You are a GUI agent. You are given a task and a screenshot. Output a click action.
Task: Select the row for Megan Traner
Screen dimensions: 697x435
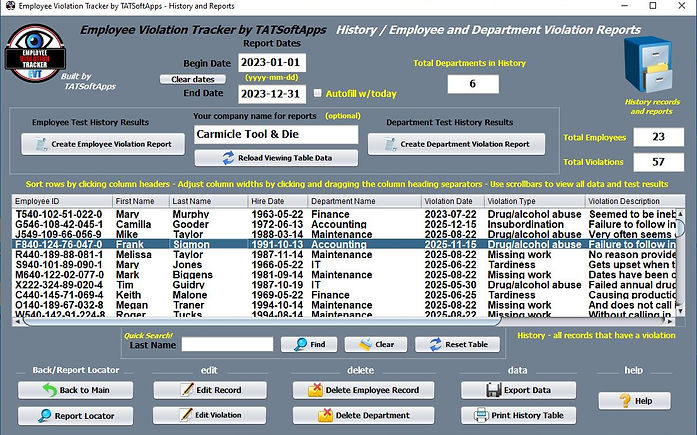click(344, 305)
